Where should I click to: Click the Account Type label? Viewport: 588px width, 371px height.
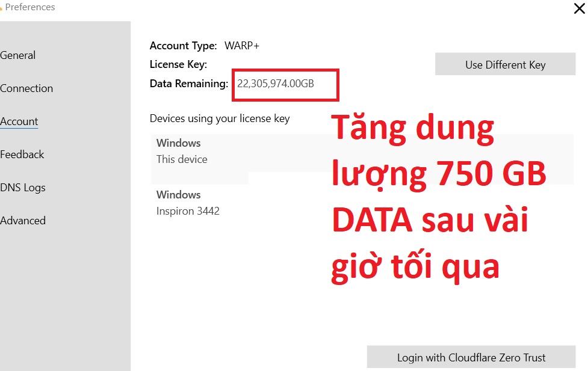(x=183, y=46)
